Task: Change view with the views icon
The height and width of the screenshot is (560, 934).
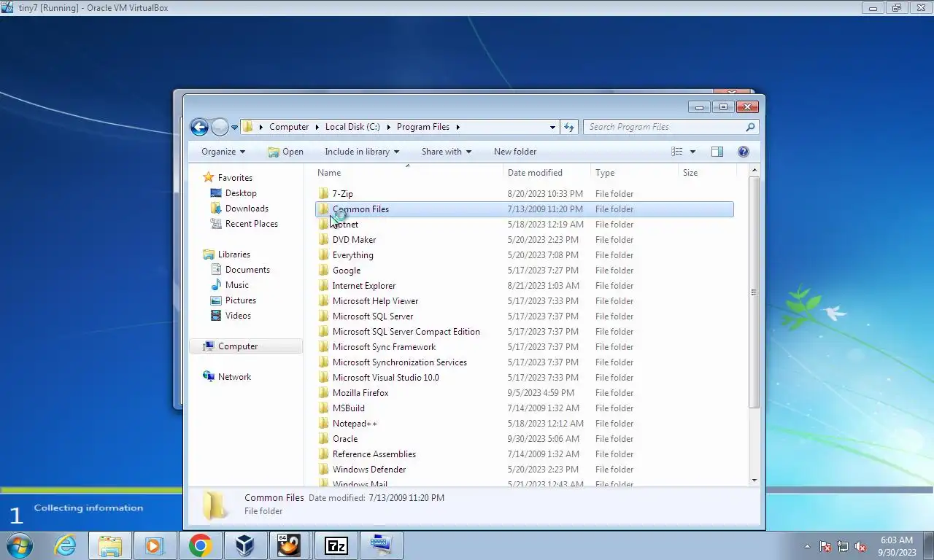Action: click(677, 152)
